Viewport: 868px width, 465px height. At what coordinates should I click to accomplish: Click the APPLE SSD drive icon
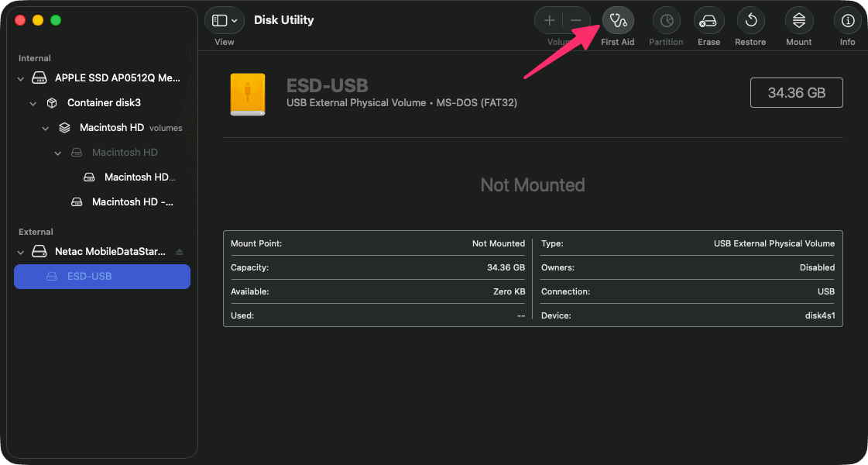point(39,78)
